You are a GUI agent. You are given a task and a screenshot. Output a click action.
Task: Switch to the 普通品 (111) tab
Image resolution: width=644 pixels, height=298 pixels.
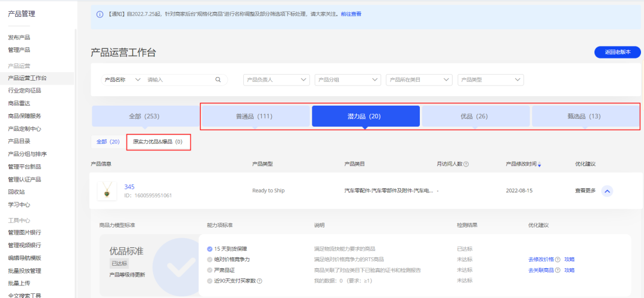(x=256, y=116)
